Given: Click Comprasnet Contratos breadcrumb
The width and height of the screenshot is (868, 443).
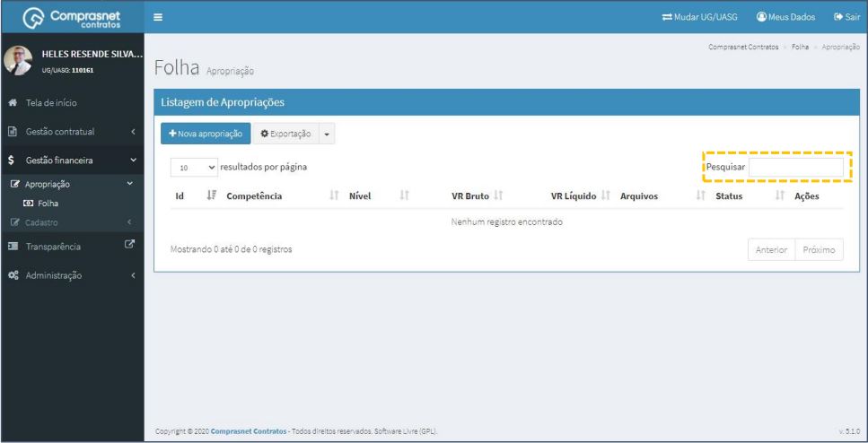Looking at the screenshot, I should click(x=743, y=47).
